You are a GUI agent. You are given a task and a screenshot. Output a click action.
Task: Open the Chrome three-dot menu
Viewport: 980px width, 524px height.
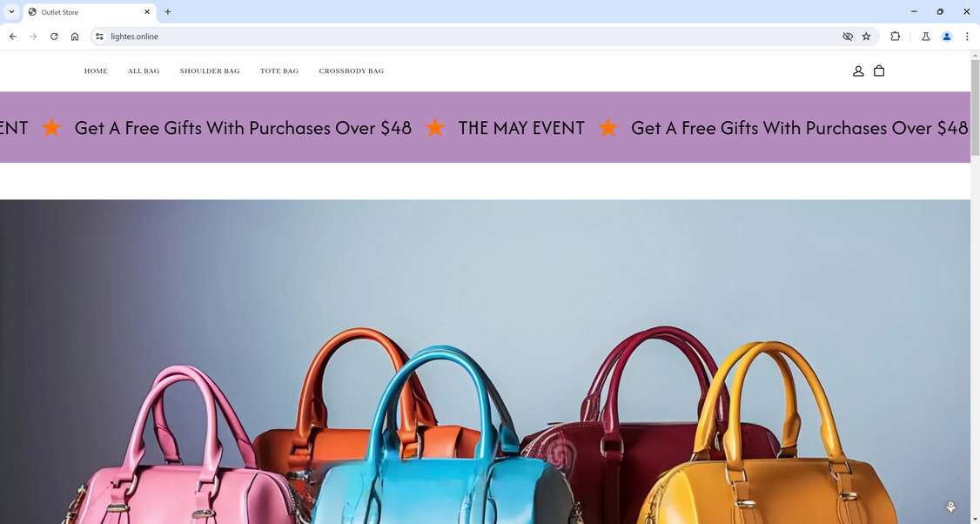click(x=967, y=37)
